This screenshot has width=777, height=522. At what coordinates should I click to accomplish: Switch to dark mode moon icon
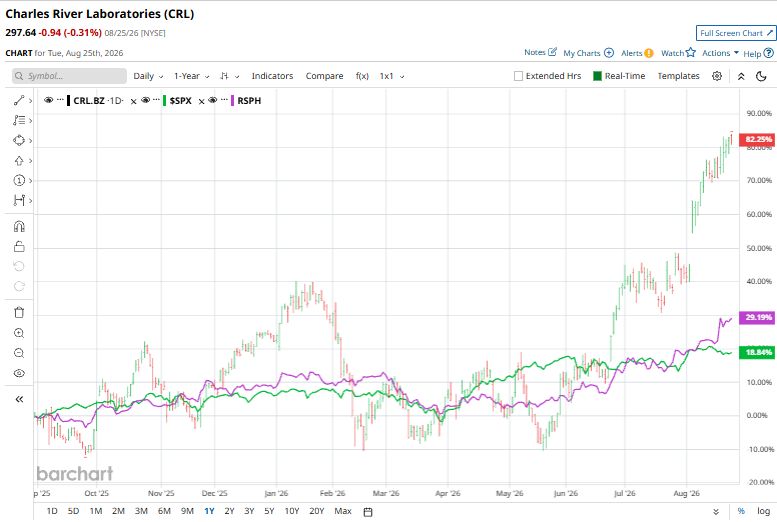pyautogui.click(x=761, y=76)
